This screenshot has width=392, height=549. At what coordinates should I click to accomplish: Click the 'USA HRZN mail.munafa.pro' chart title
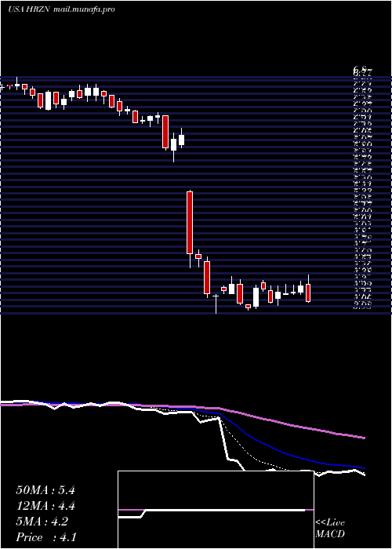tap(61, 9)
